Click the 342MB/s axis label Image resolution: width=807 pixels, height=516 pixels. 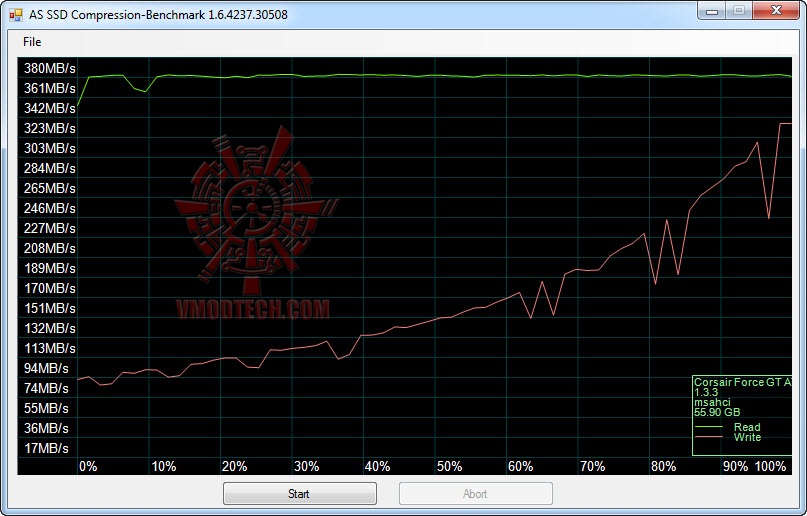click(x=49, y=109)
